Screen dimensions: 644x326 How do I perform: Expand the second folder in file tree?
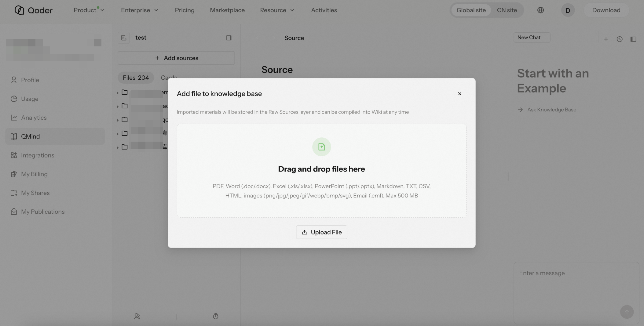tap(117, 106)
